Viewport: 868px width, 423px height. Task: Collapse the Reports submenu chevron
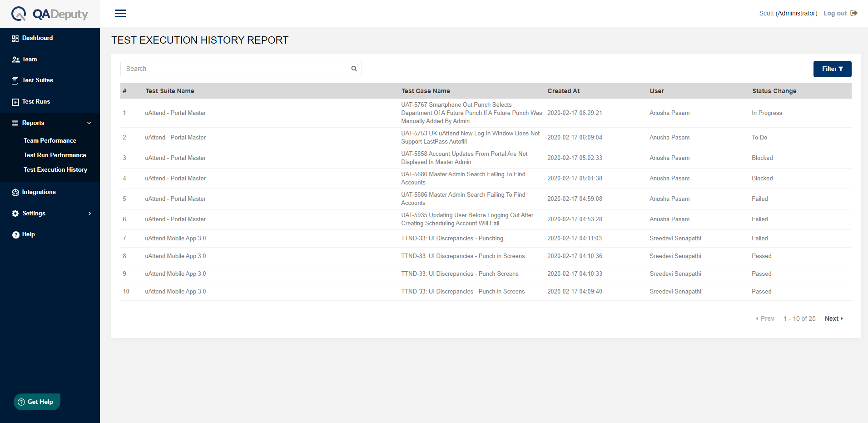(89, 123)
